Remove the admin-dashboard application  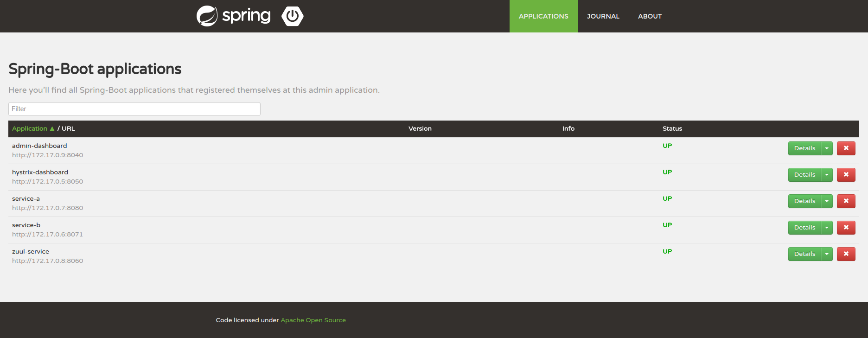tap(846, 148)
